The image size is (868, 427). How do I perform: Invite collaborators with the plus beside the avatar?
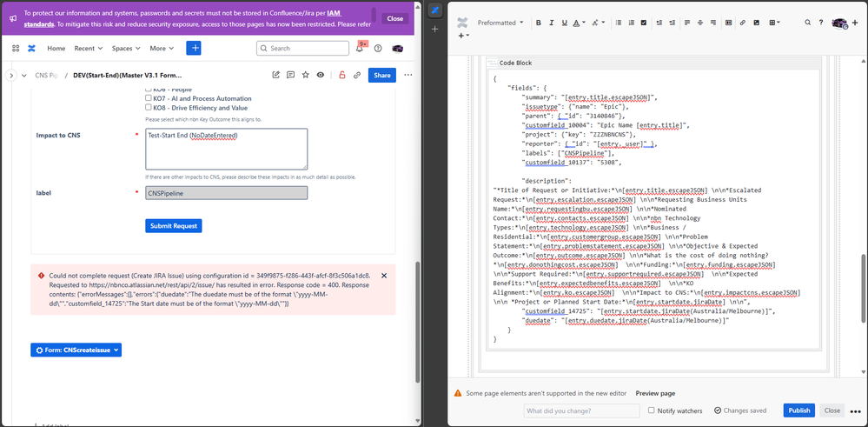pyautogui.click(x=855, y=23)
